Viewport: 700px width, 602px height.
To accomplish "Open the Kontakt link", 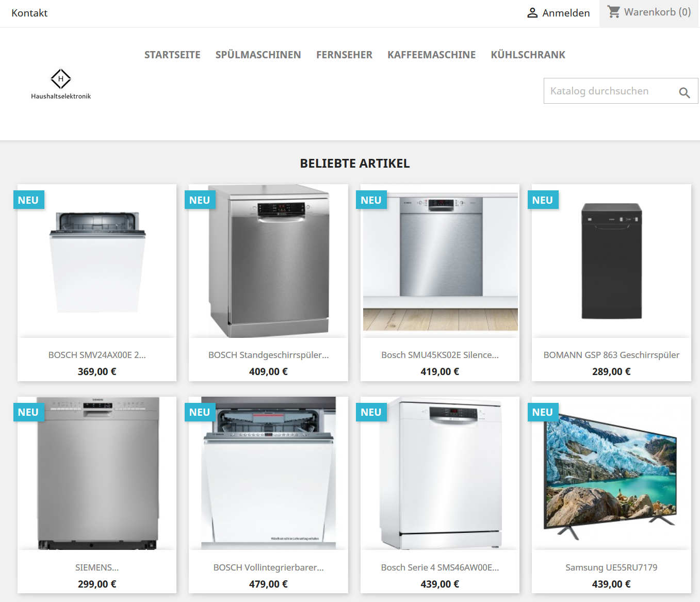I will click(x=29, y=13).
